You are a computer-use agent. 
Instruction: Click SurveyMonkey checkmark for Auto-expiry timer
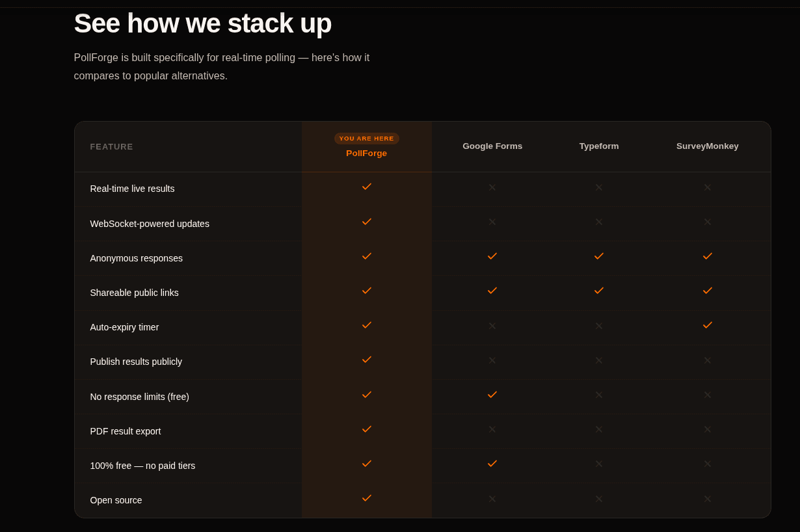pos(708,325)
